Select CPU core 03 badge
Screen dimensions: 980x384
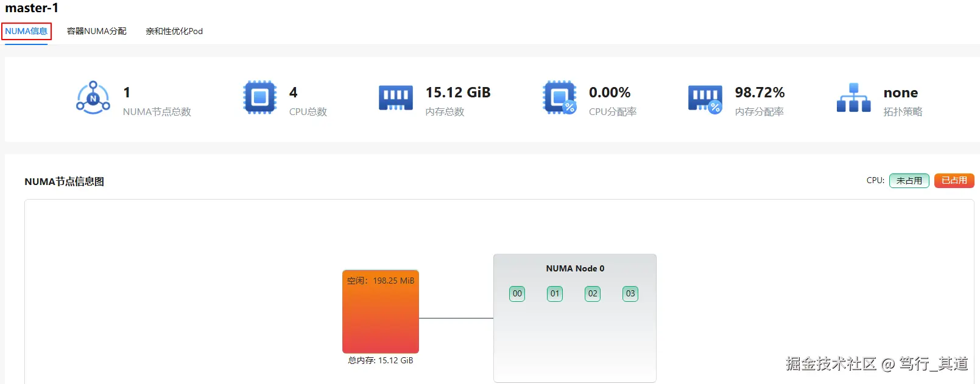coord(630,294)
